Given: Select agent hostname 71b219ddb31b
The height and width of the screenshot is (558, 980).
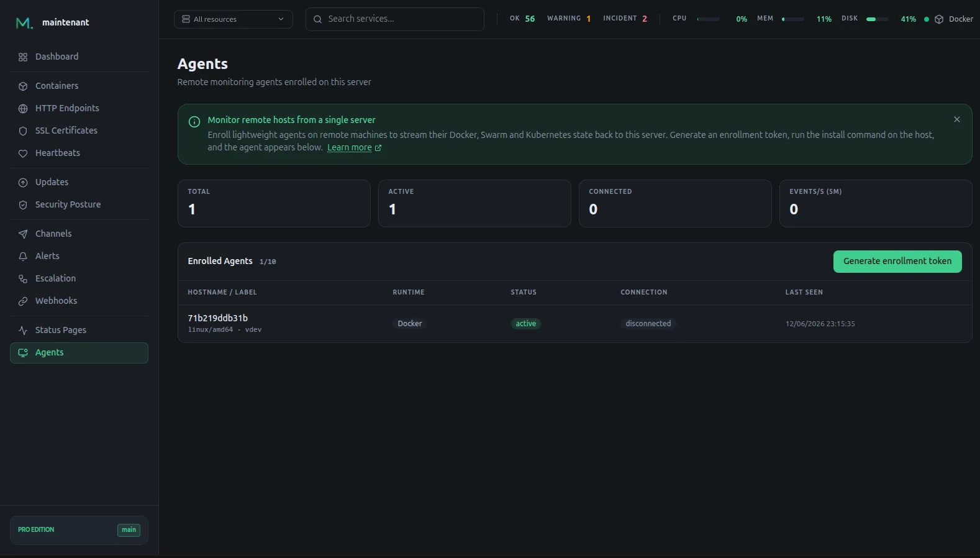Looking at the screenshot, I should pos(218,318).
